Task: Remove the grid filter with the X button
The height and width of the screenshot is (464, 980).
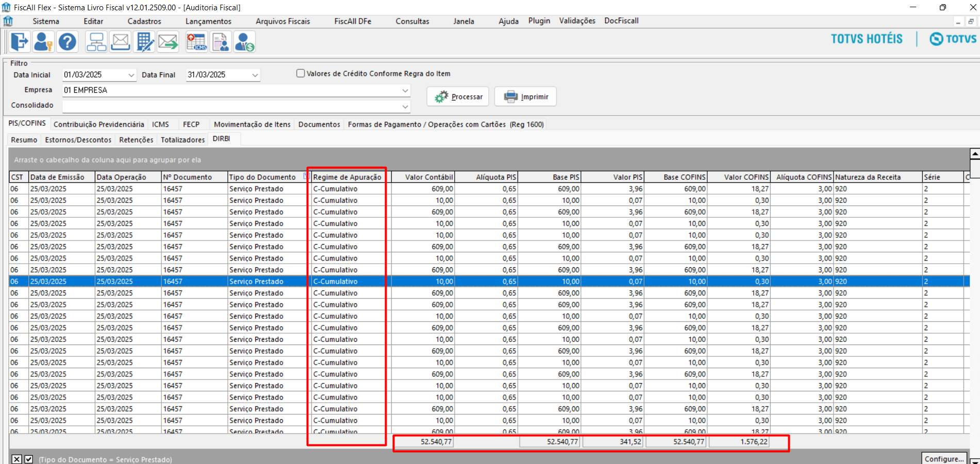Action: [x=17, y=459]
